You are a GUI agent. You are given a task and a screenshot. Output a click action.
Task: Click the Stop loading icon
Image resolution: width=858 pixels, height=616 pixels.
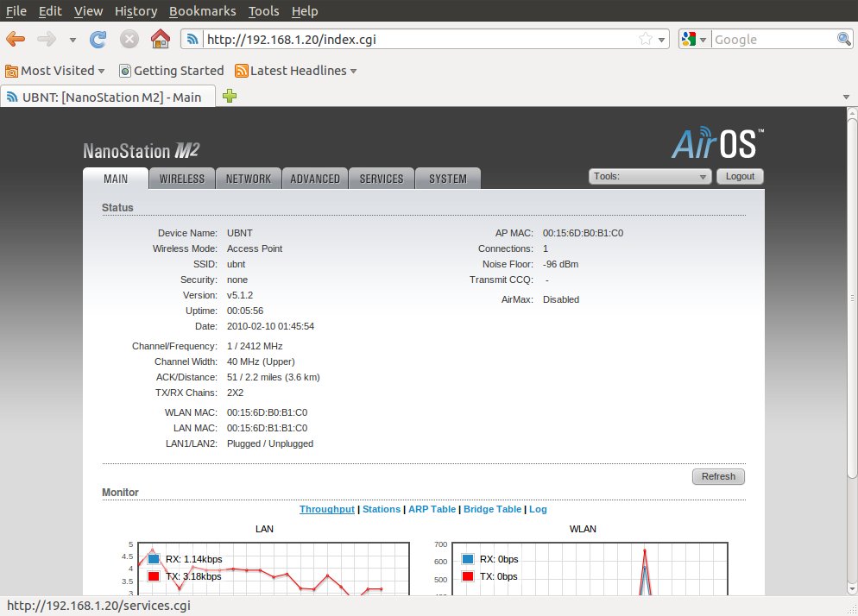(129, 39)
